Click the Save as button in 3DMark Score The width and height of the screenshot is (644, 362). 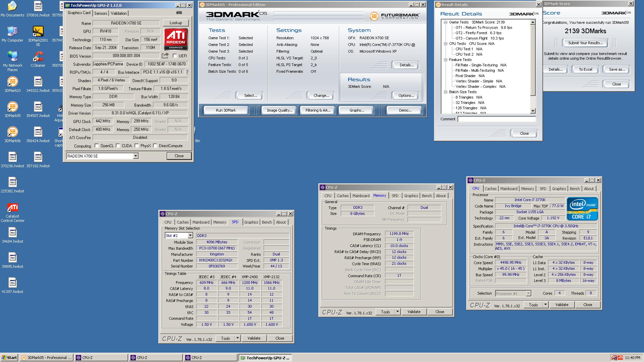pos(617,69)
